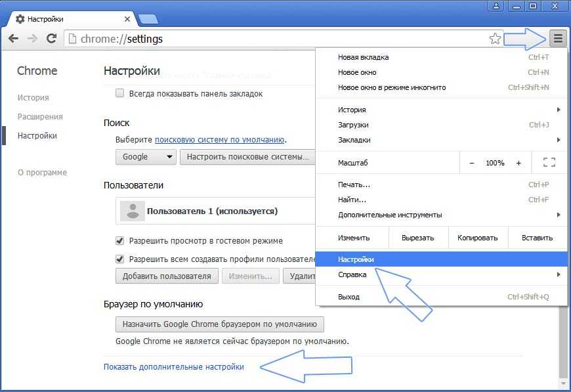The width and height of the screenshot is (571, 392).
Task: Choose Печать... in the menu
Action: coord(441,185)
